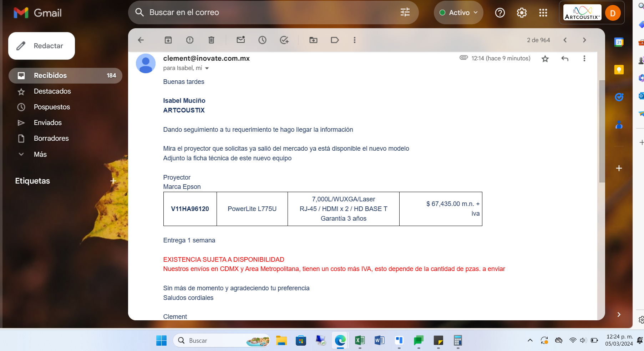Add email to Tasks
This screenshot has height=351, width=644.
point(284,40)
